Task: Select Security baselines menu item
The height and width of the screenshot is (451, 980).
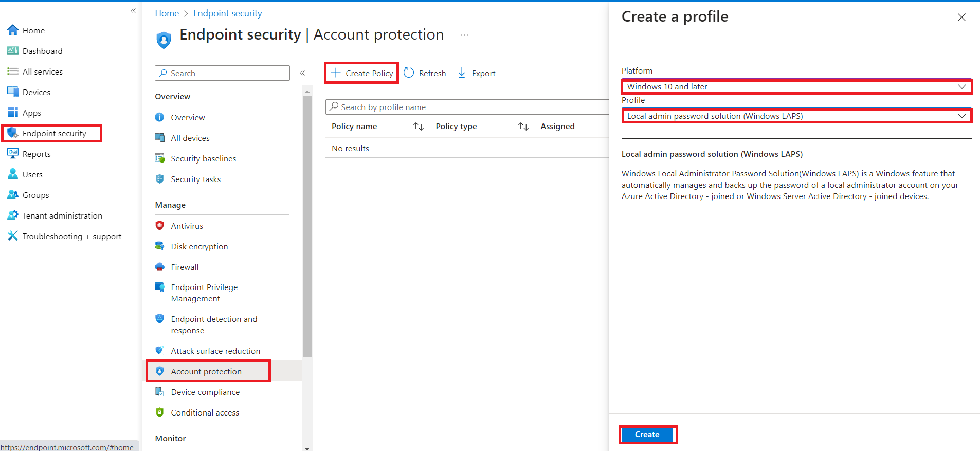Action: point(203,158)
